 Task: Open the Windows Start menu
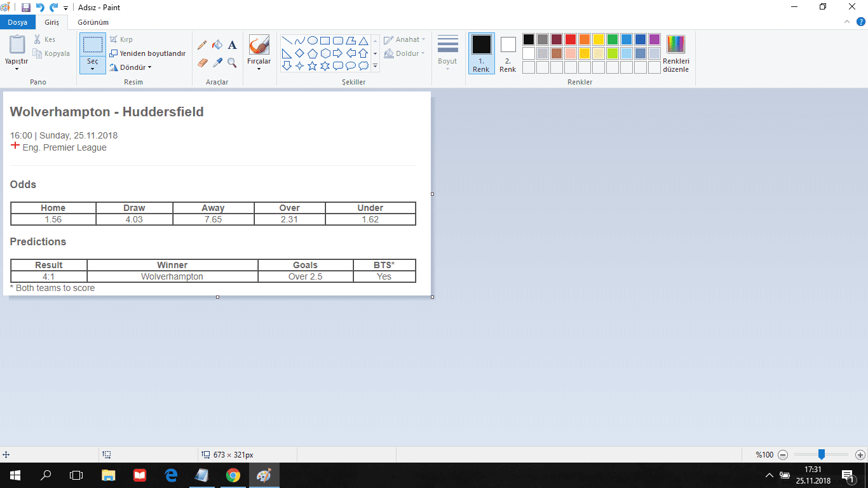point(15,475)
